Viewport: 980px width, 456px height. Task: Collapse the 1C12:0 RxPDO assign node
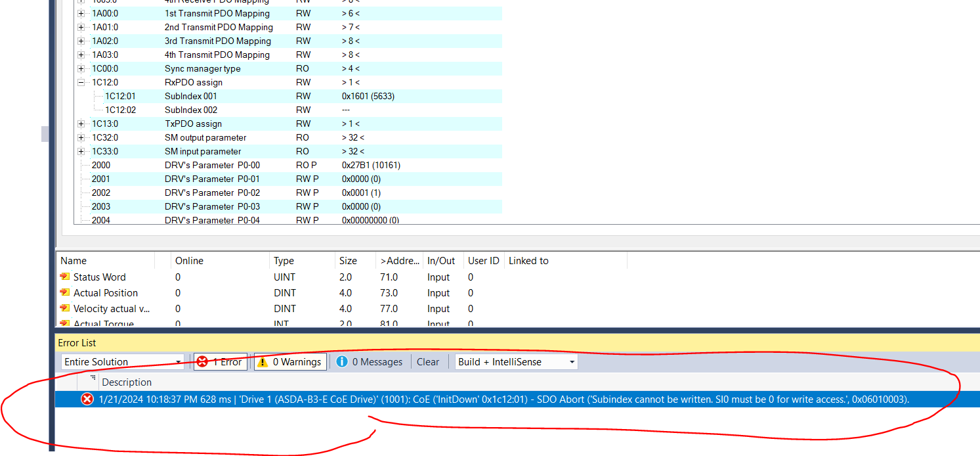pyautogui.click(x=81, y=83)
